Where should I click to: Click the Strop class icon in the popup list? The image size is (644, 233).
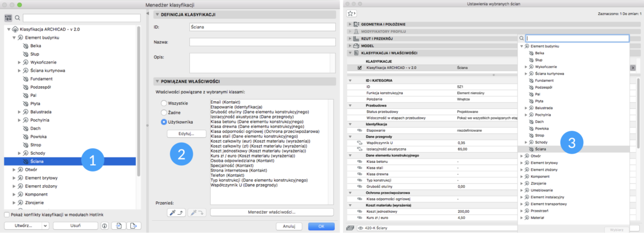coord(532,135)
